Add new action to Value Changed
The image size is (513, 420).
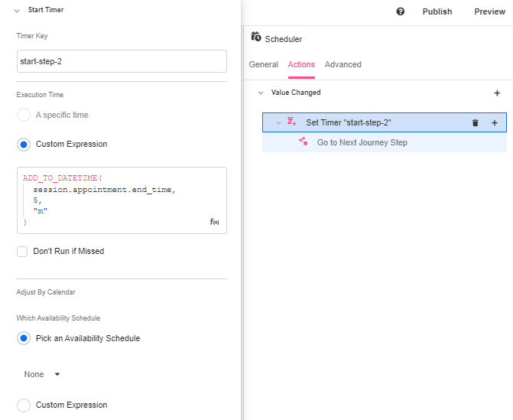(x=497, y=93)
